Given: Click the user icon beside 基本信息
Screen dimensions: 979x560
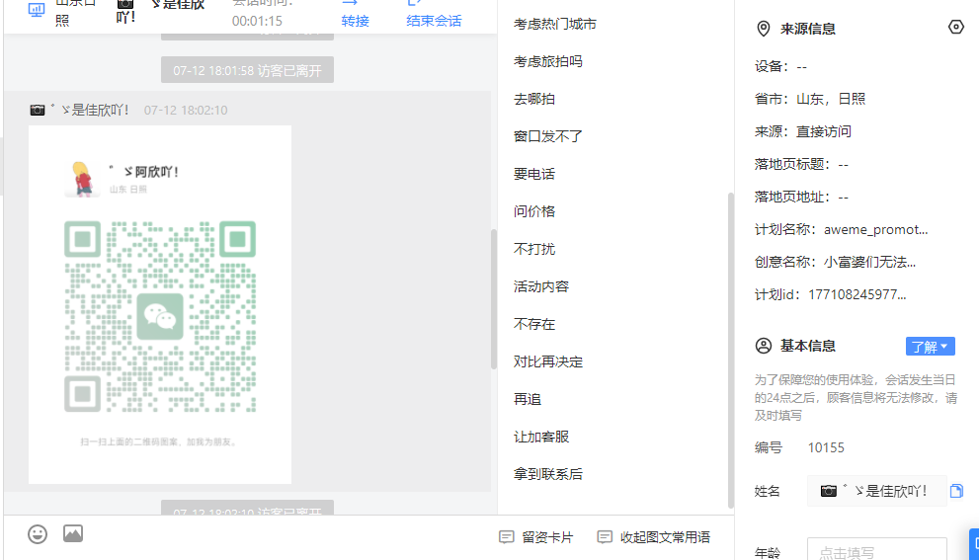Looking at the screenshot, I should click(763, 346).
